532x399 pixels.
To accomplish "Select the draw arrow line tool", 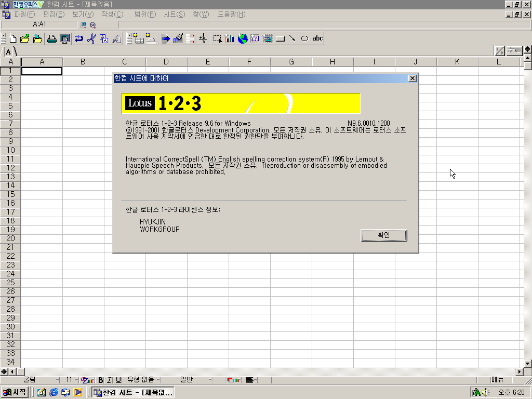I will click(292, 38).
